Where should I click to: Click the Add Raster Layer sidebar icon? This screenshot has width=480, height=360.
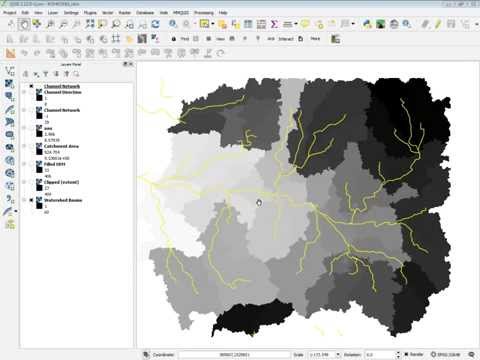click(x=10, y=84)
